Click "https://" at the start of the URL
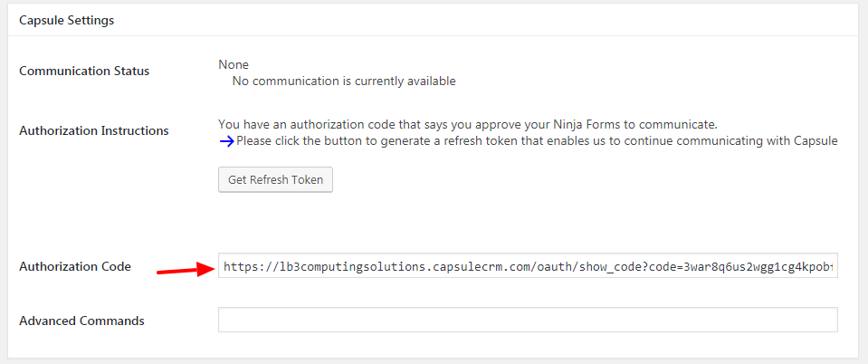This screenshot has width=868, height=364. click(x=248, y=267)
